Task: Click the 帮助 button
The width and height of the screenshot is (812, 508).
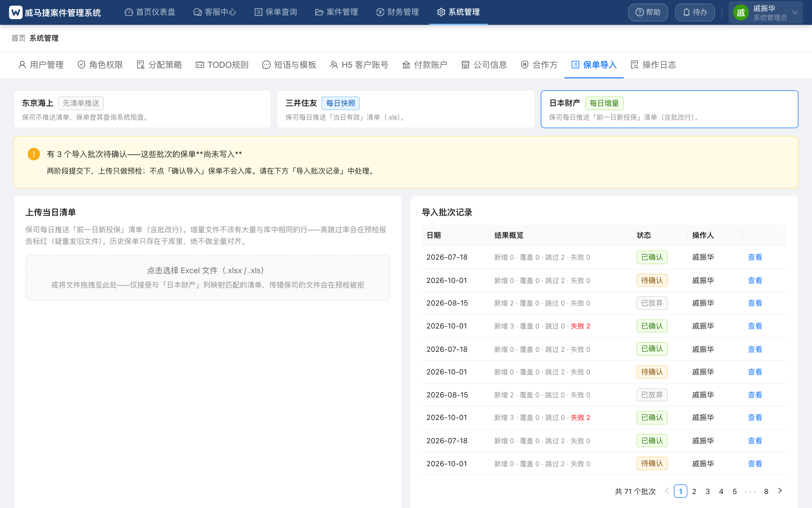Action: (648, 12)
